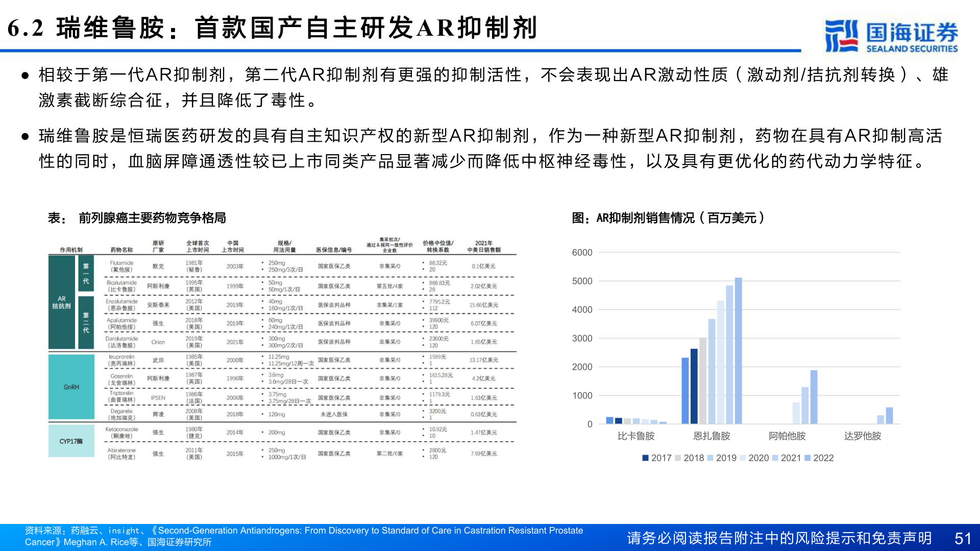980x551 pixels.
Task: Click the Ketoconazole (酮康唑) drug cell
Action: [x=121, y=433]
